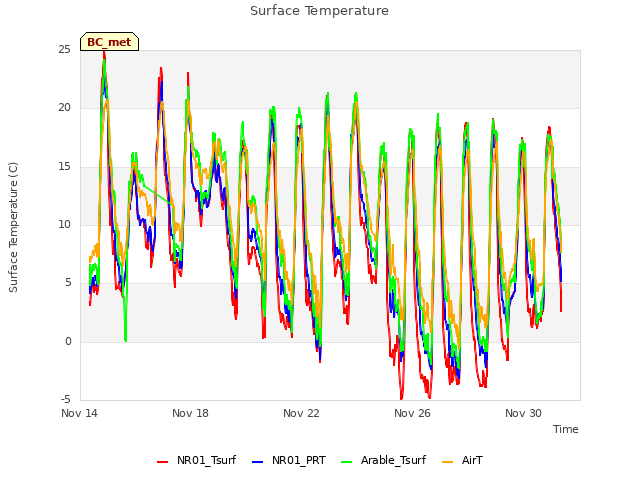Click the Nov 14 x-axis tick label
The height and width of the screenshot is (480, 640).
point(79,413)
